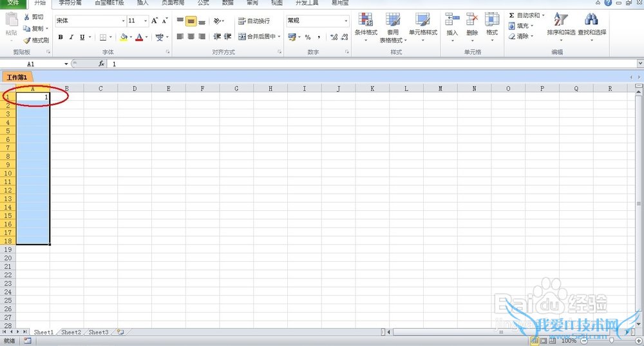The width and height of the screenshot is (644, 346).
Task: Apply the yellow fill color bucket
Action: (x=124, y=37)
